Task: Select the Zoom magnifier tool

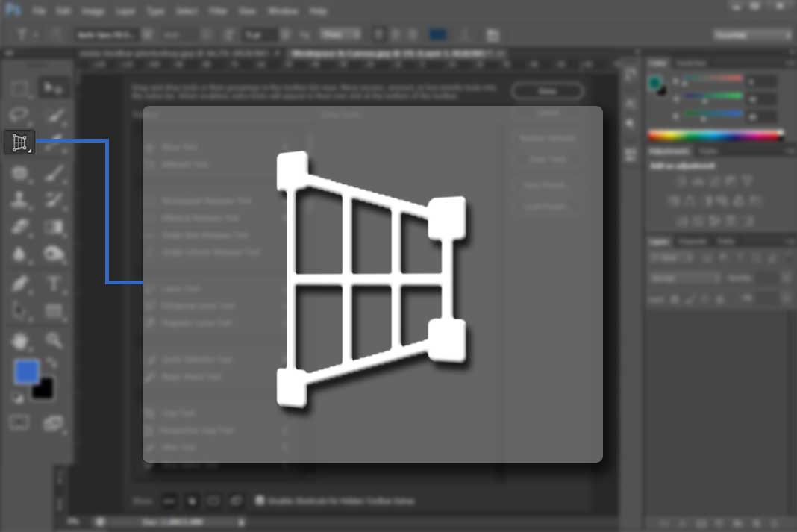Action: (x=54, y=340)
